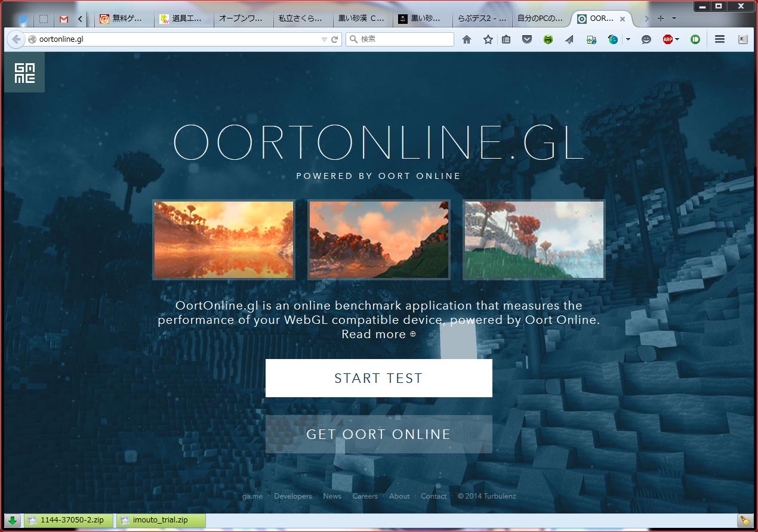
Task: Open the Firefox hamburger menu
Action: (720, 39)
